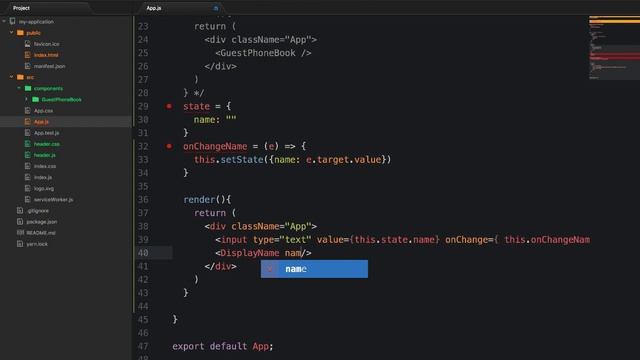640x360 pixels.
Task: Open header.js from the tree
Action: click(45, 155)
